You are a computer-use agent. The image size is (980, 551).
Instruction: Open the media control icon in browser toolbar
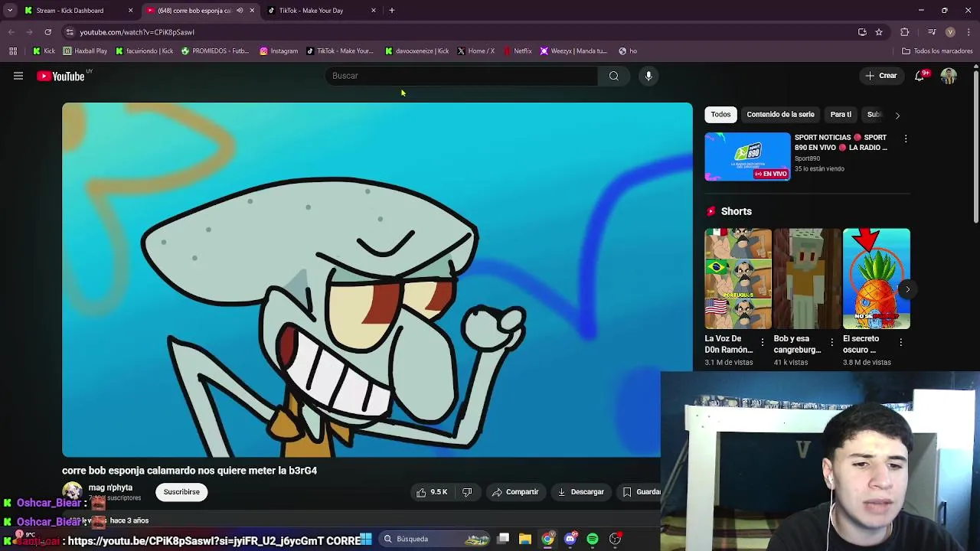(932, 32)
